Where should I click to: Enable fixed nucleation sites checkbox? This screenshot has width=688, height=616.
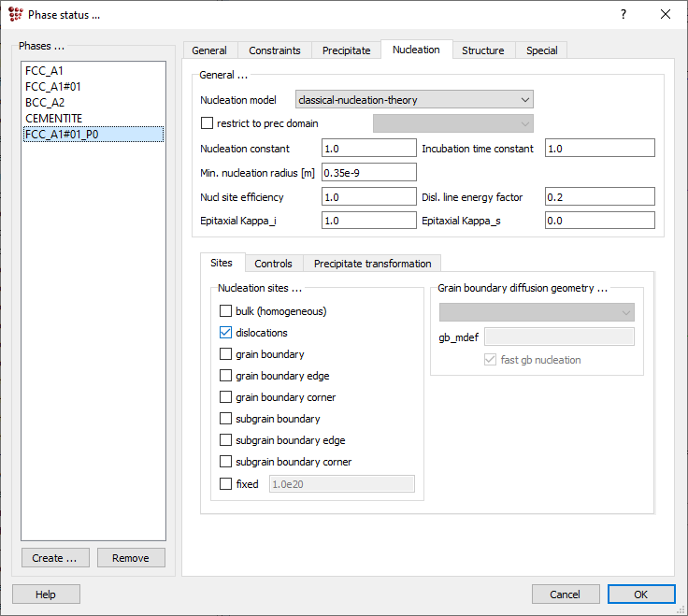pos(225,484)
